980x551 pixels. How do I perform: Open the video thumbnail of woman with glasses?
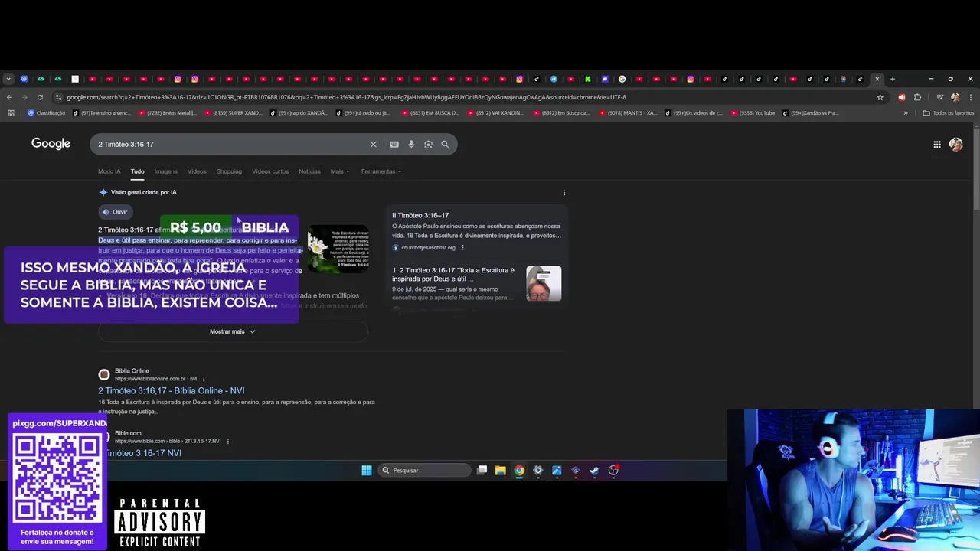tap(544, 283)
